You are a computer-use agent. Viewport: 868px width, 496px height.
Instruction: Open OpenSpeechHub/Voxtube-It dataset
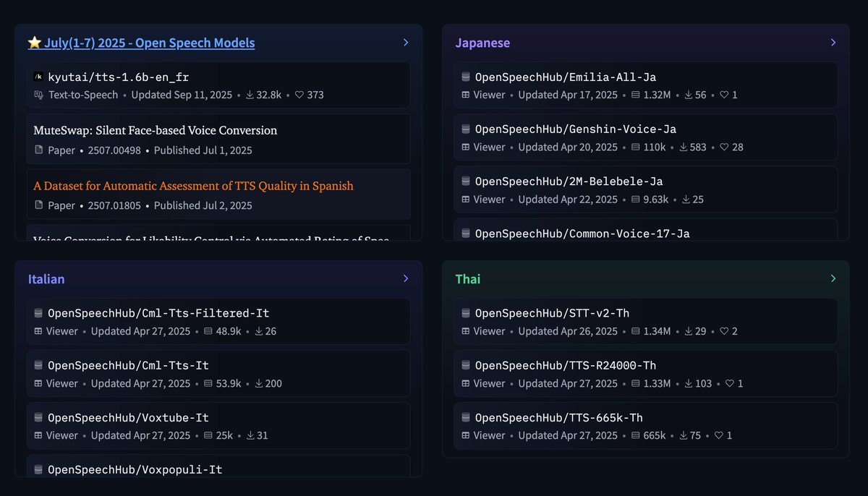128,417
